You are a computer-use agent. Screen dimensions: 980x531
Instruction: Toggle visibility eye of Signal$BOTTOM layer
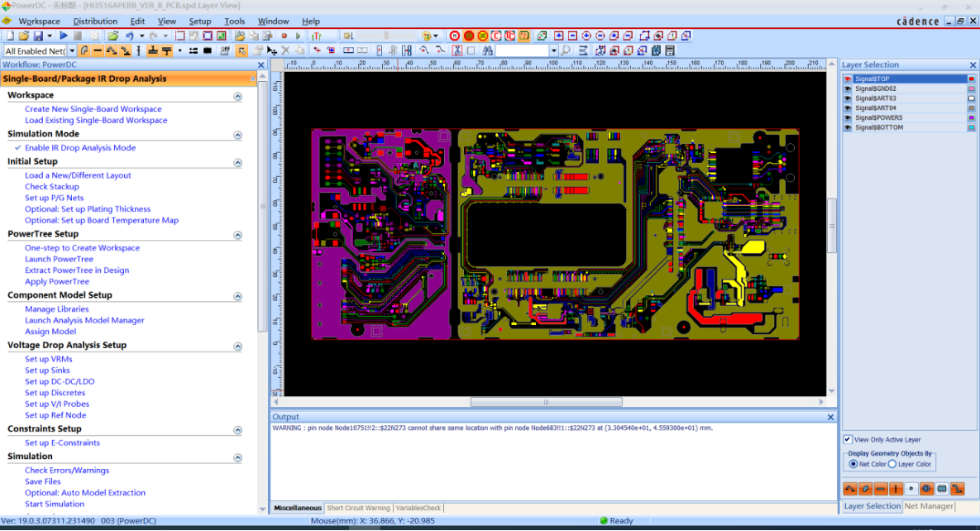[849, 127]
